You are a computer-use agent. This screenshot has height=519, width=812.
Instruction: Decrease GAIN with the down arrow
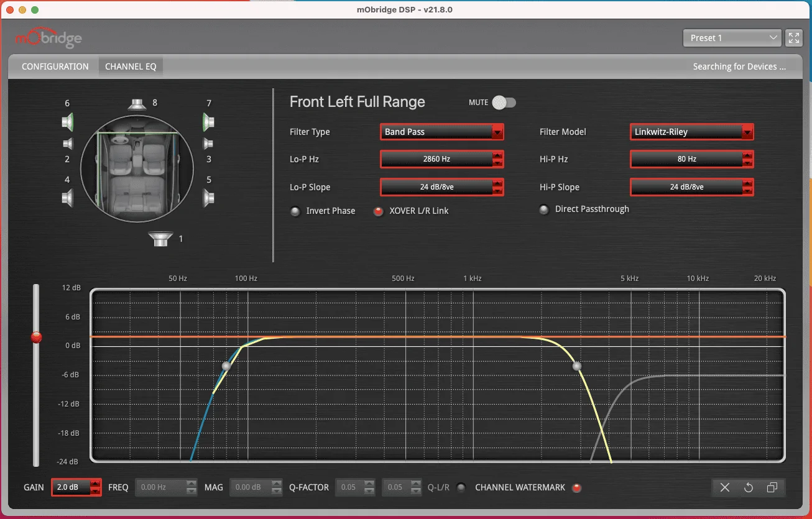pyautogui.click(x=95, y=491)
